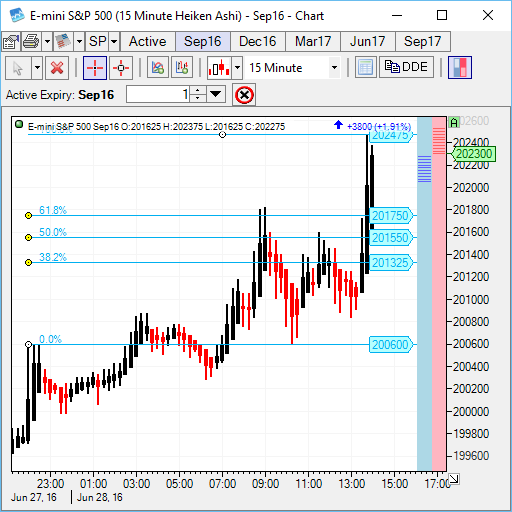Select the 50.0% Fibonacci yellow handle
The height and width of the screenshot is (512, 512).
(x=29, y=237)
